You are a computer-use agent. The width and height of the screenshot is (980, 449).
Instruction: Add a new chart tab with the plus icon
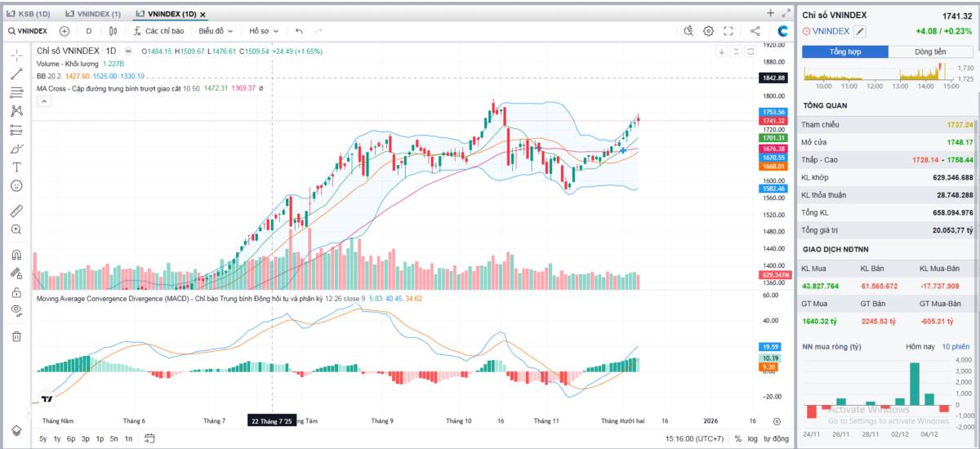[x=770, y=13]
